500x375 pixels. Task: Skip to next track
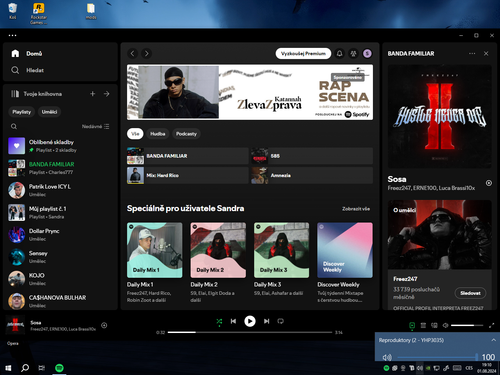click(266, 321)
